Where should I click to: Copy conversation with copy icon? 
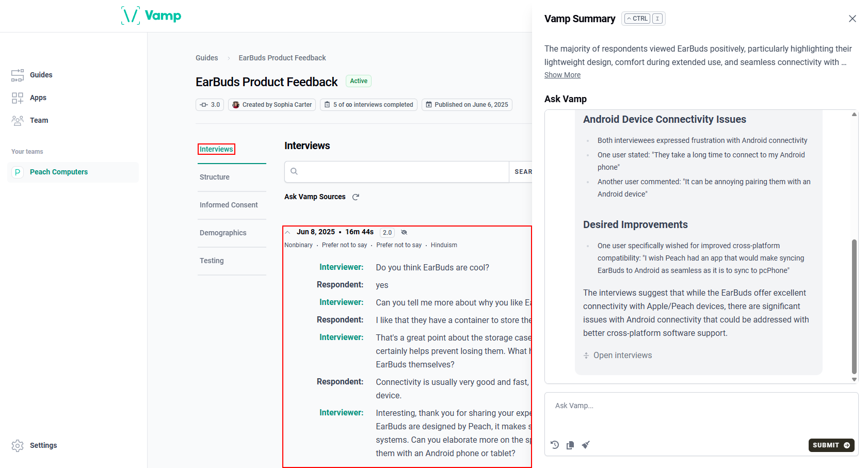(570, 445)
